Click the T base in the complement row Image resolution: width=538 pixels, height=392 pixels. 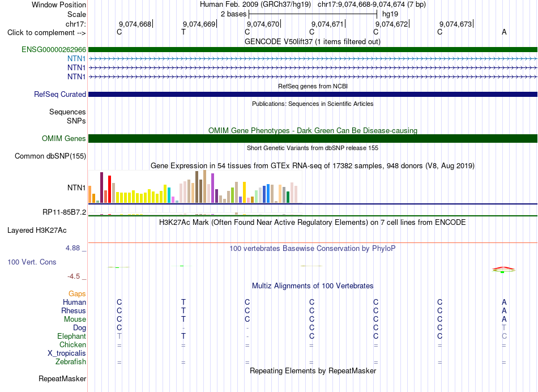pos(183,32)
